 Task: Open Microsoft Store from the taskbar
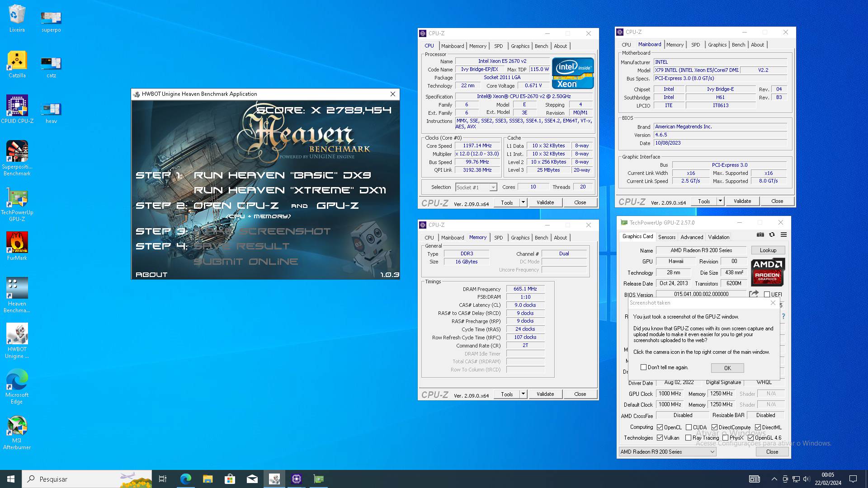pyautogui.click(x=230, y=479)
